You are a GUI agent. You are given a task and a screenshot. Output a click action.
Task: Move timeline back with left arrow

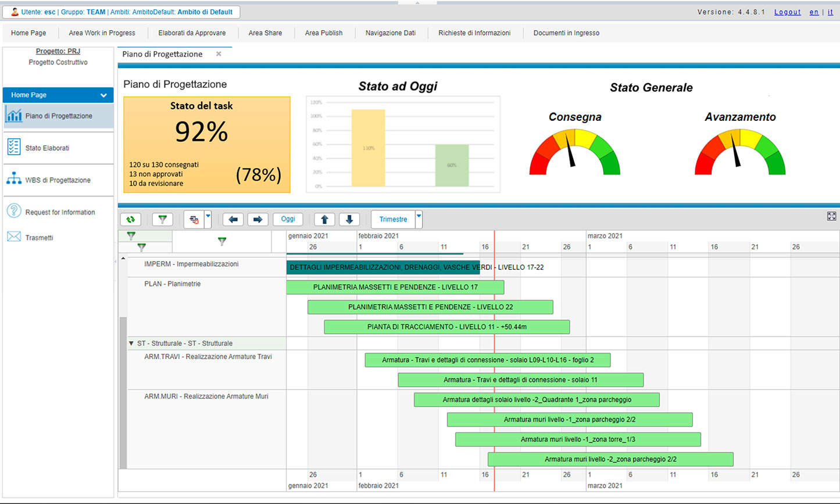(233, 219)
